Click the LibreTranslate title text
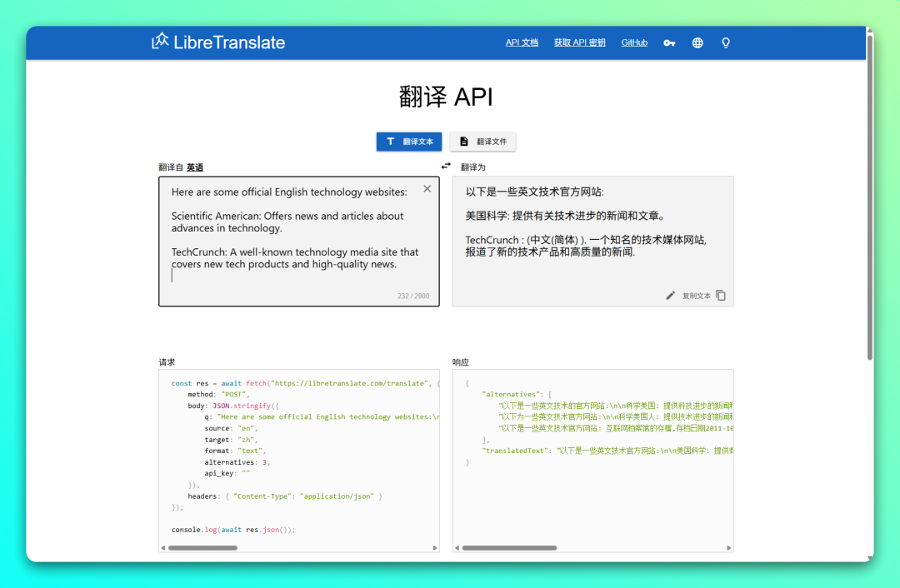The image size is (900, 588). click(x=229, y=42)
